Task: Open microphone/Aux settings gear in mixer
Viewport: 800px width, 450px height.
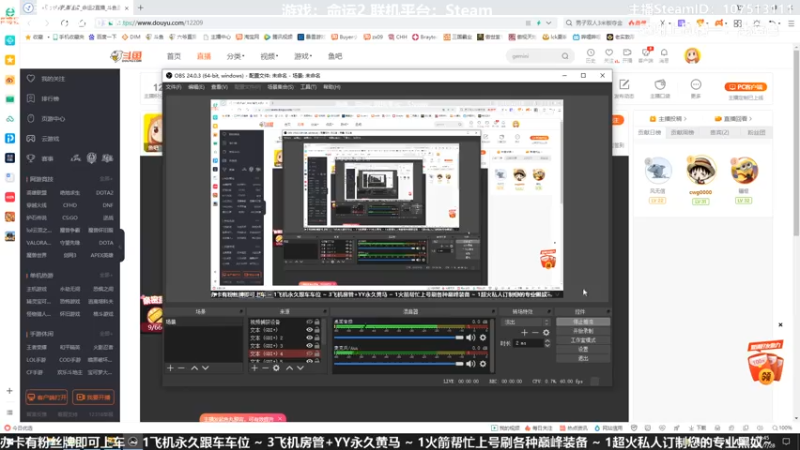Action: (x=483, y=364)
